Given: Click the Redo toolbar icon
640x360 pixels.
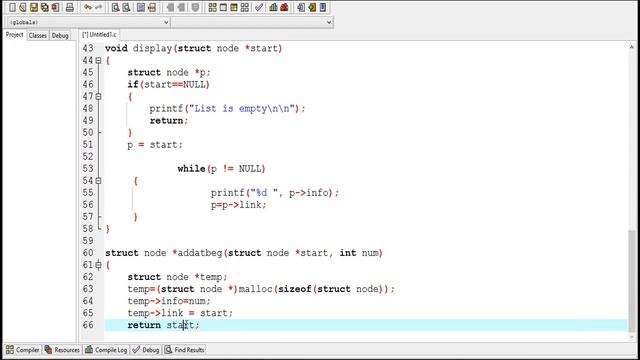Looking at the screenshot, I should 99,7.
